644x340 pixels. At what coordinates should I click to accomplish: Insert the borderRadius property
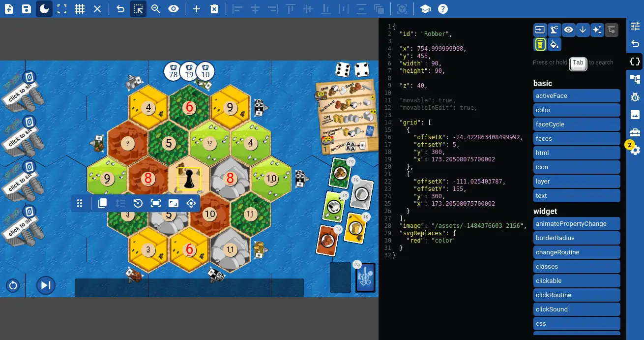point(577,238)
